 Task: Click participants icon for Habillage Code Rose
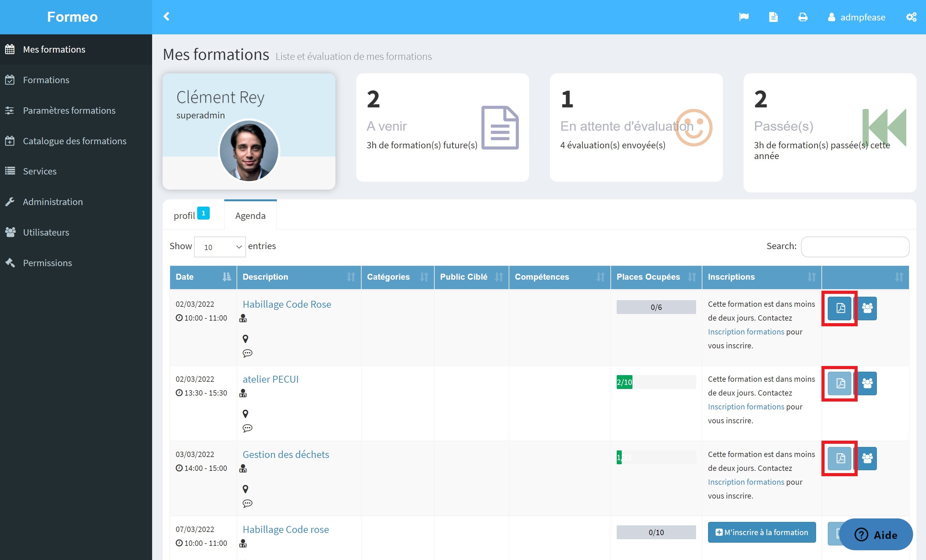point(867,308)
